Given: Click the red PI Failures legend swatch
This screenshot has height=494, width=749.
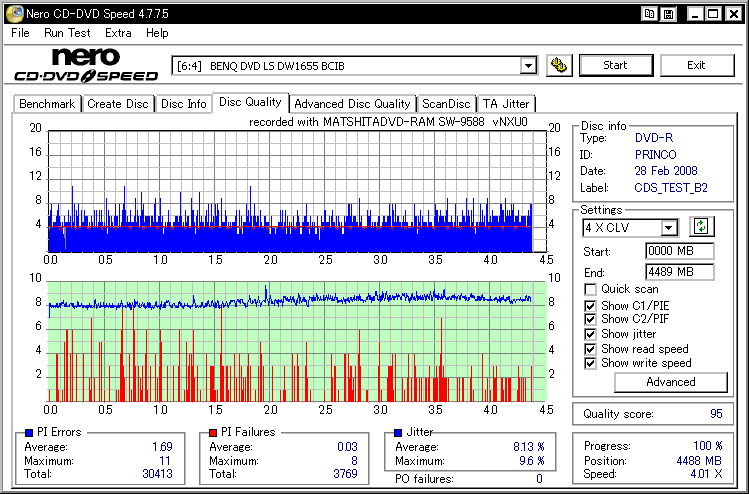Looking at the screenshot, I should point(212,432).
